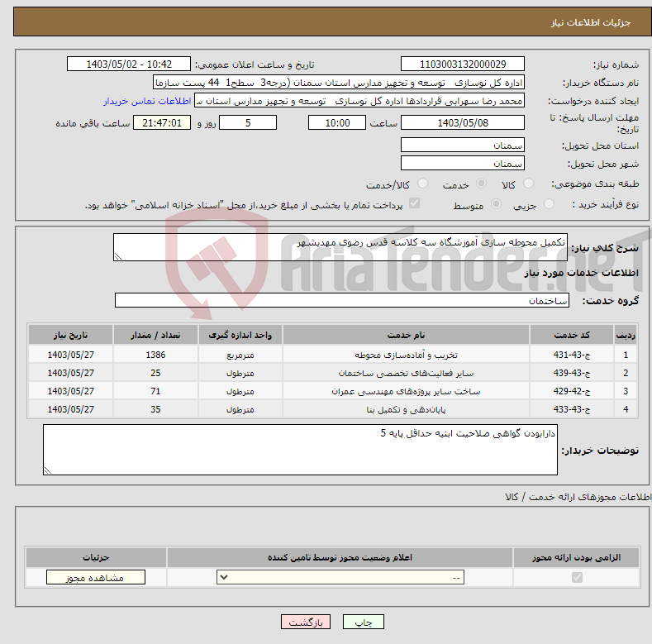The image size is (652, 644).
Task: Click the مترمربع unit cell
Action: pyautogui.click(x=240, y=355)
